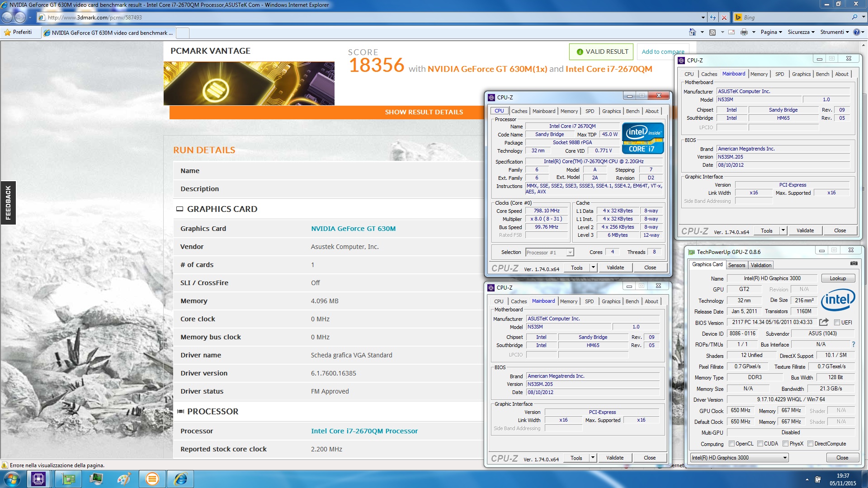
Task: Open the Sicurezza dropdown menu
Action: tap(801, 32)
